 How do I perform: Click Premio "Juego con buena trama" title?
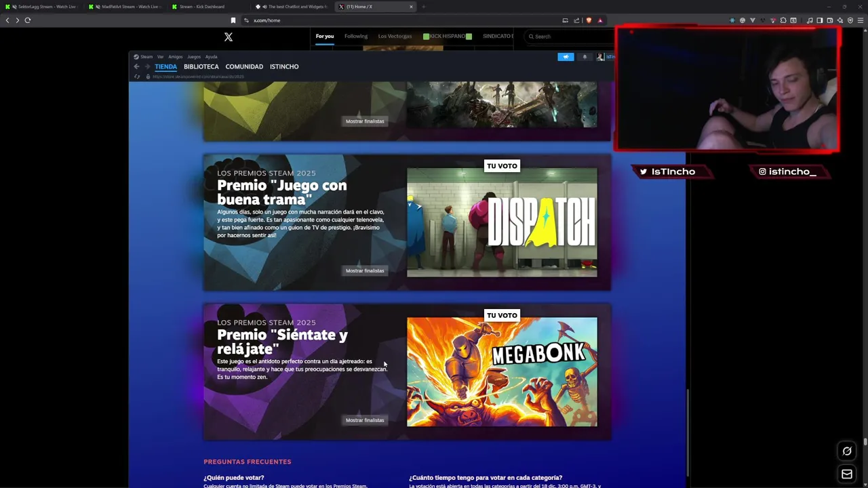[x=281, y=192]
